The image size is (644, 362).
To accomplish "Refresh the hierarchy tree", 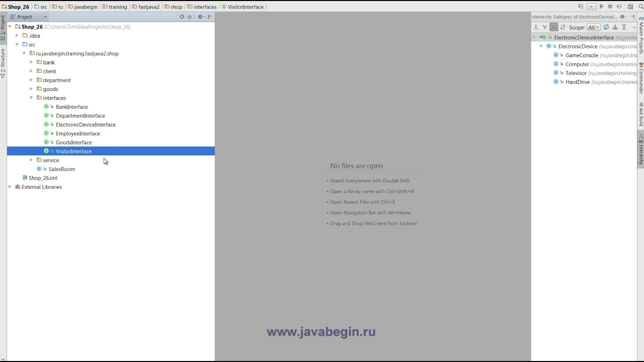I will point(606,27).
